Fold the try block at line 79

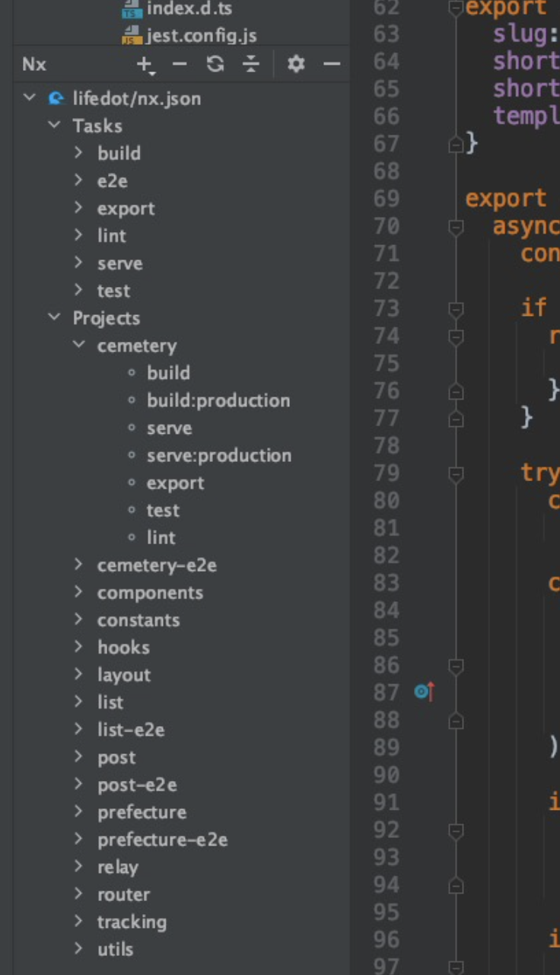[456, 473]
